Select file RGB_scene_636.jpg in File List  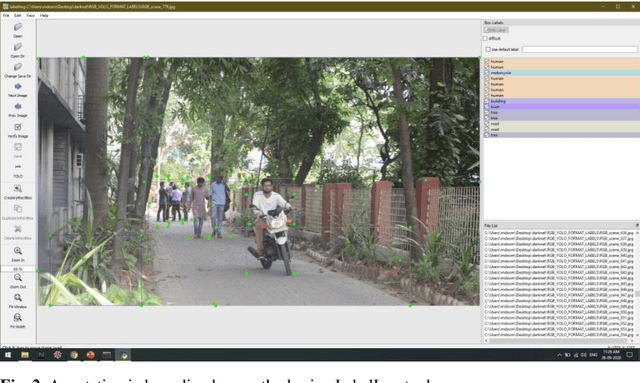click(x=559, y=233)
